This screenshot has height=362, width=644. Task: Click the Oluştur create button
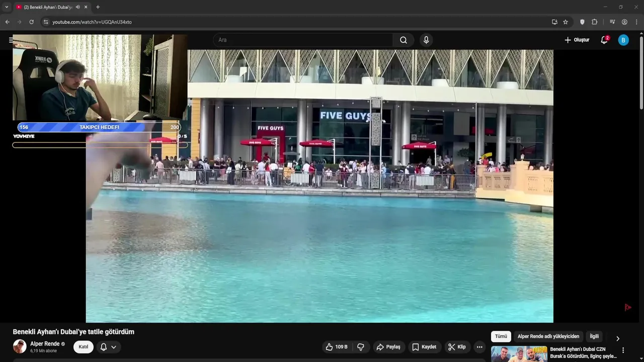(577, 40)
